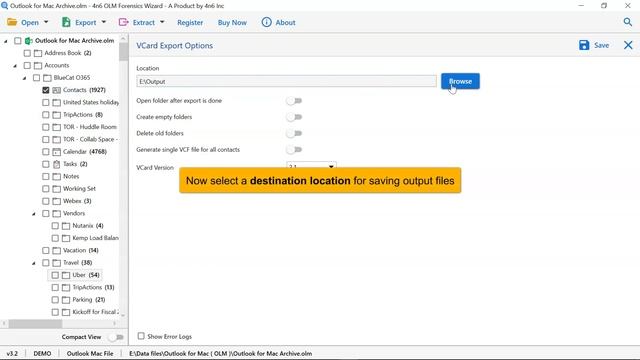The width and height of the screenshot is (640, 360).
Task: Click the About info icon
Action: pos(266,22)
